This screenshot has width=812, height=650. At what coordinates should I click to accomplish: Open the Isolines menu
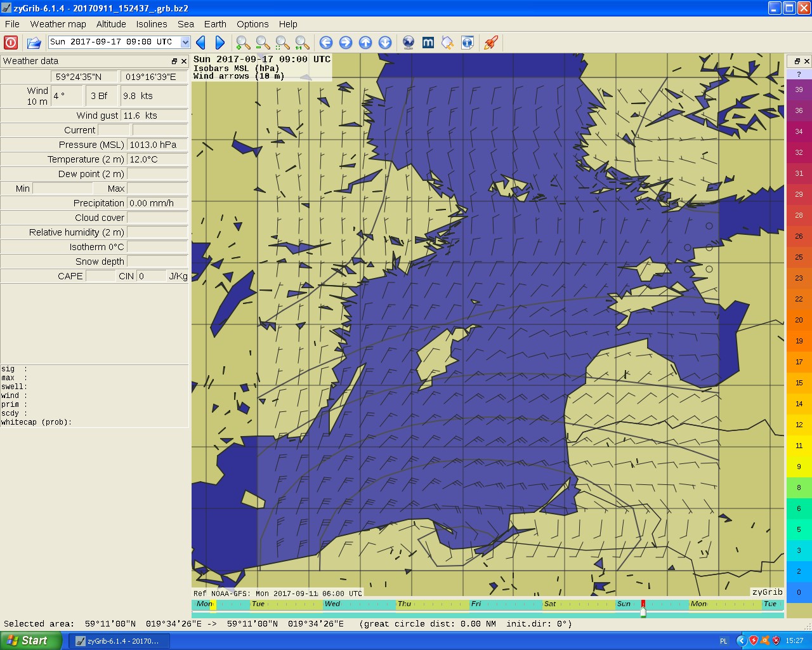click(x=152, y=24)
